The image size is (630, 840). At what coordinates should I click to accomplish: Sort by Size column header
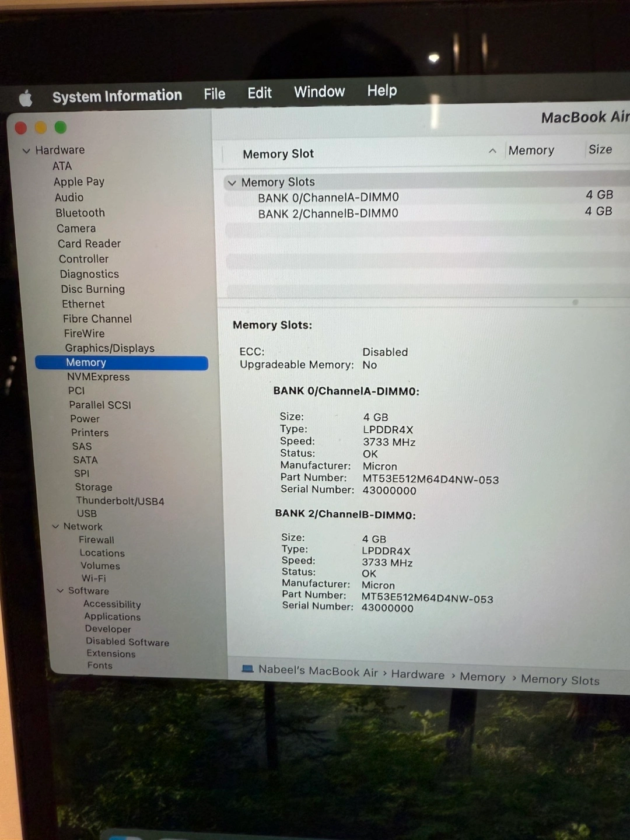pyautogui.click(x=600, y=149)
